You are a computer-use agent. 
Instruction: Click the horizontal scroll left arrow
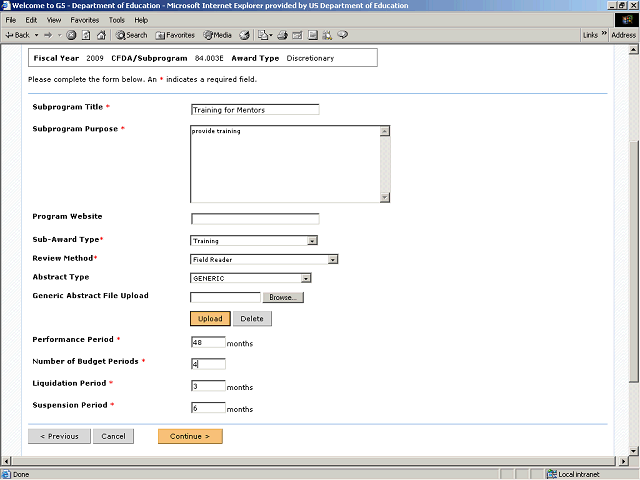(6, 461)
